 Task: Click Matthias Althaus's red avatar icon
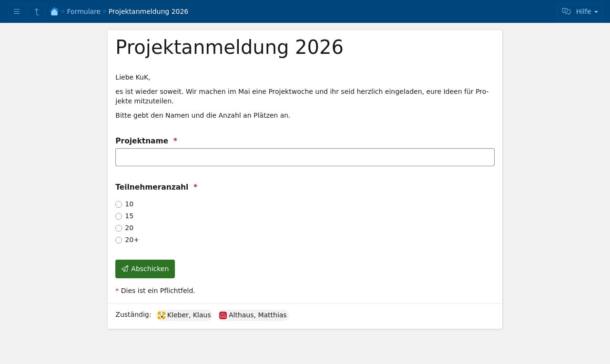pos(223,315)
